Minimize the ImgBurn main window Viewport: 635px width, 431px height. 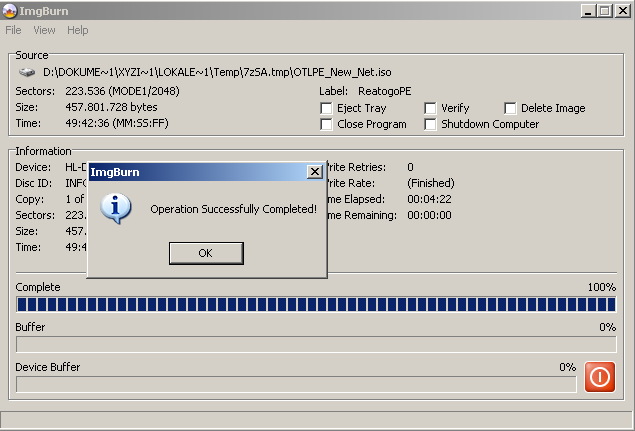coord(588,11)
